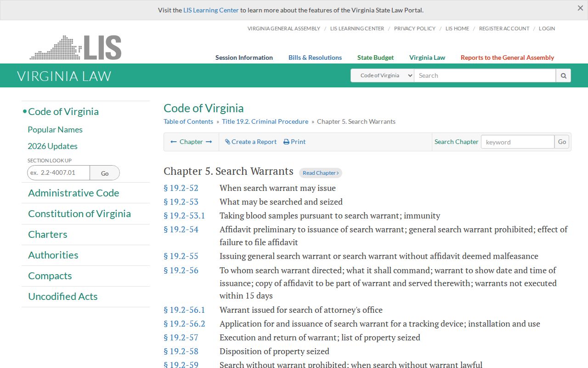Click the main Search input field

[485, 75]
